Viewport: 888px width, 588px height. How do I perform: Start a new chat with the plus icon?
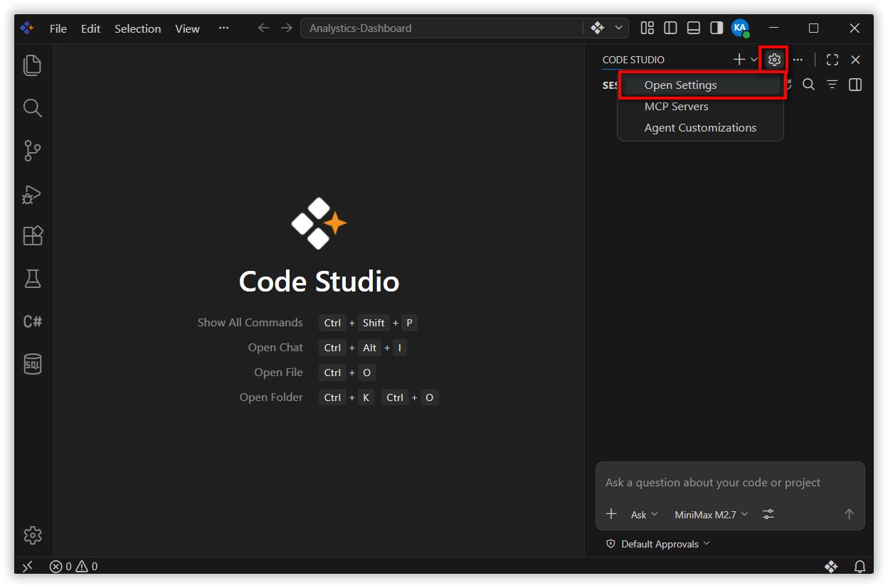click(x=739, y=60)
